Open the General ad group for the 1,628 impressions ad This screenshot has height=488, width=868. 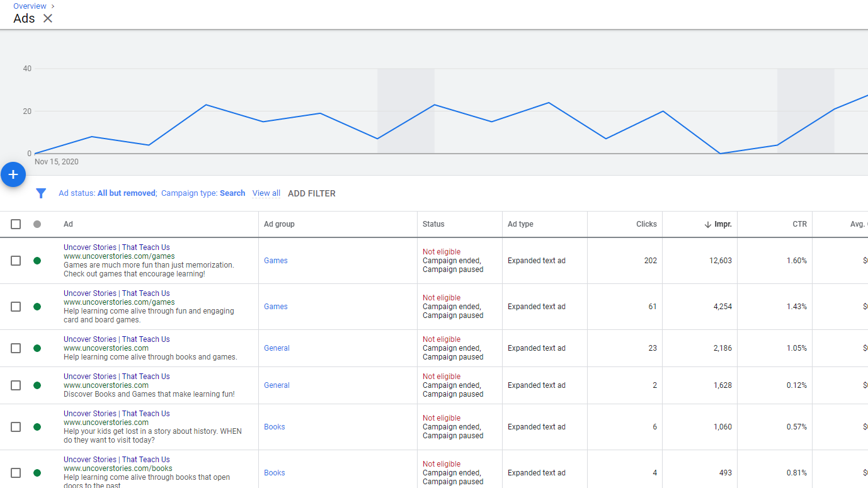(277, 385)
